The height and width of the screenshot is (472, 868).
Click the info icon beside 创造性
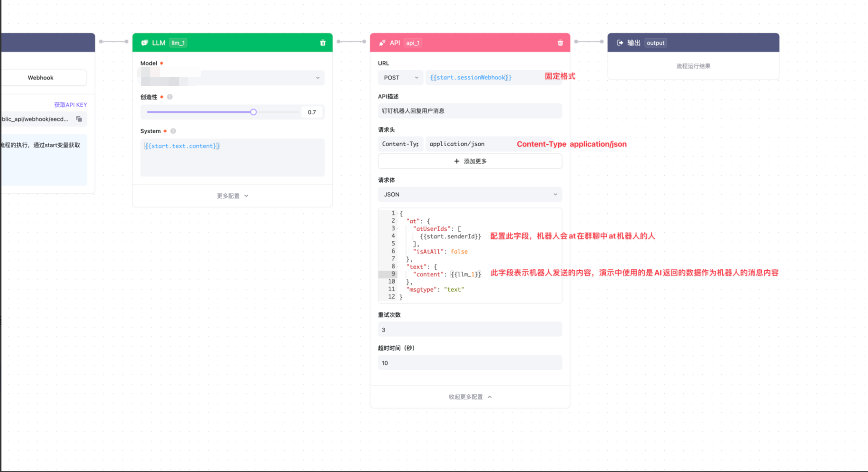[170, 97]
